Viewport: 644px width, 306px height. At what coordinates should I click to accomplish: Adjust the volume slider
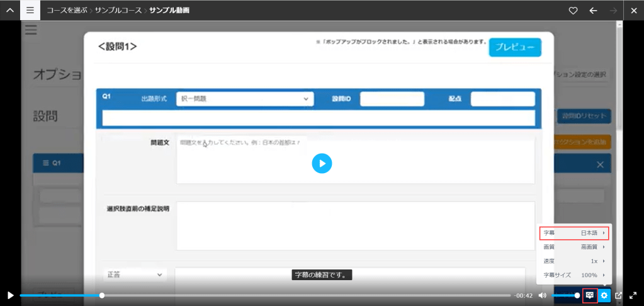[565, 295]
